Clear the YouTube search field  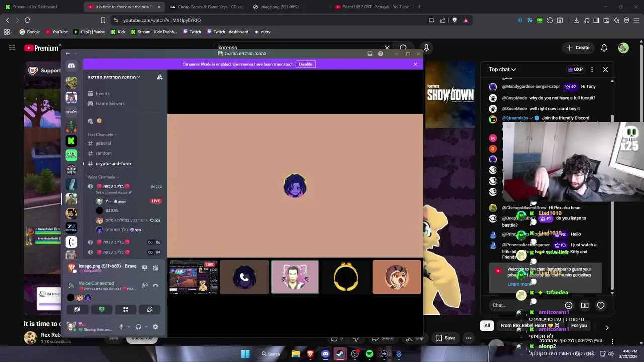387,48
